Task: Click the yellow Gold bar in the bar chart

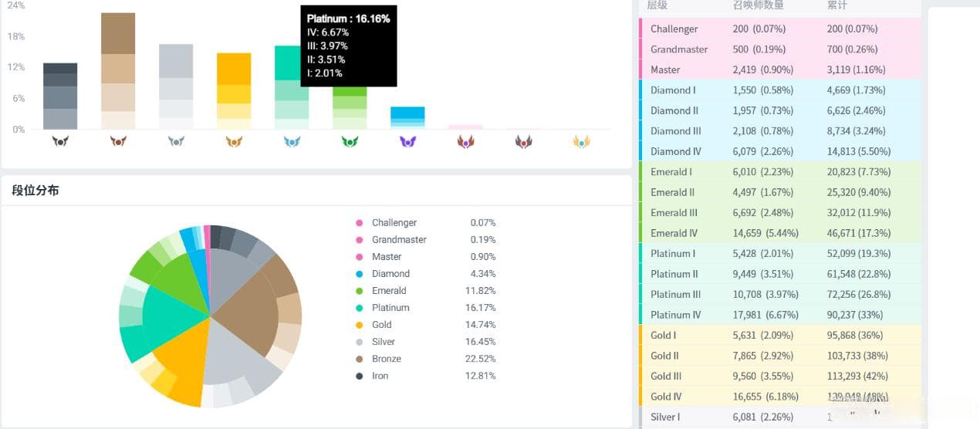Action: click(x=234, y=91)
